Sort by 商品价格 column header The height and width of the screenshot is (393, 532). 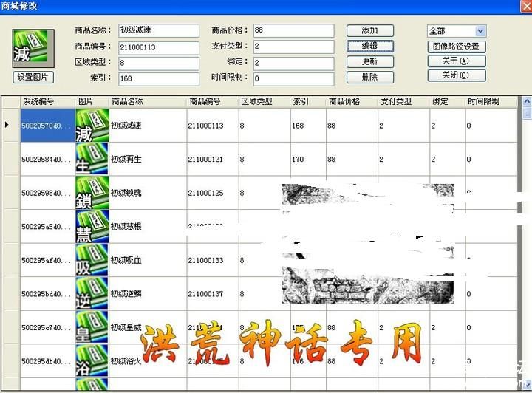352,101
